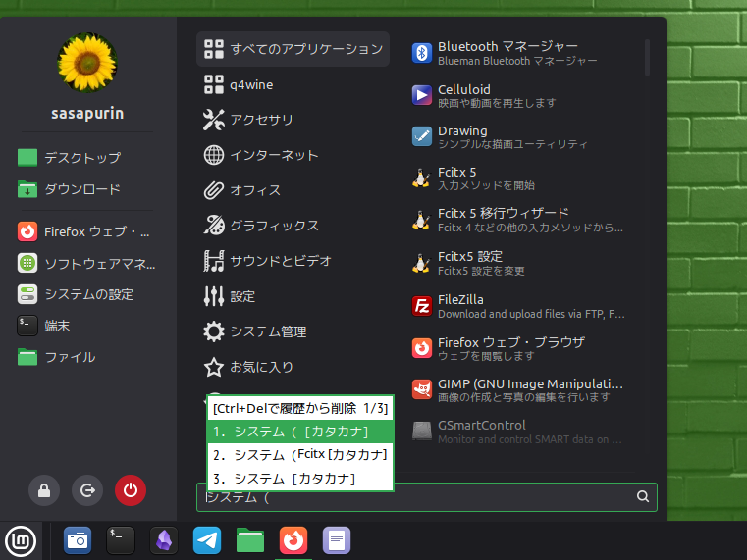Open GIMP image editor

(517, 390)
